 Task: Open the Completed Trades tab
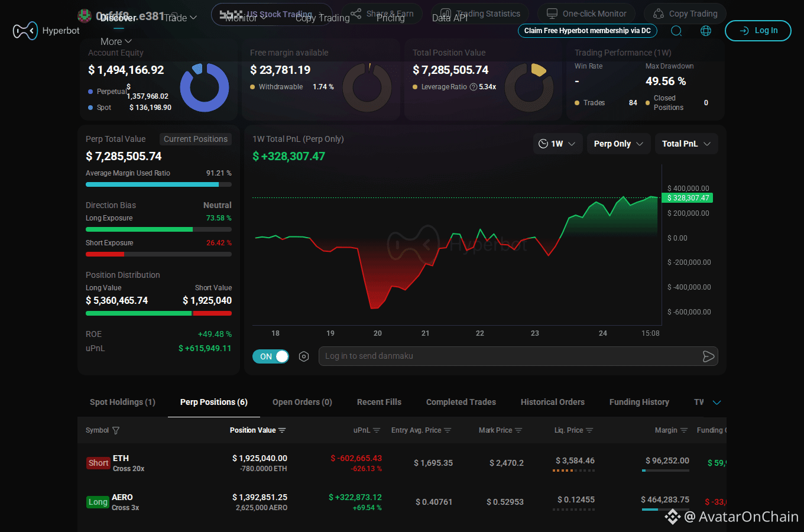(461, 402)
